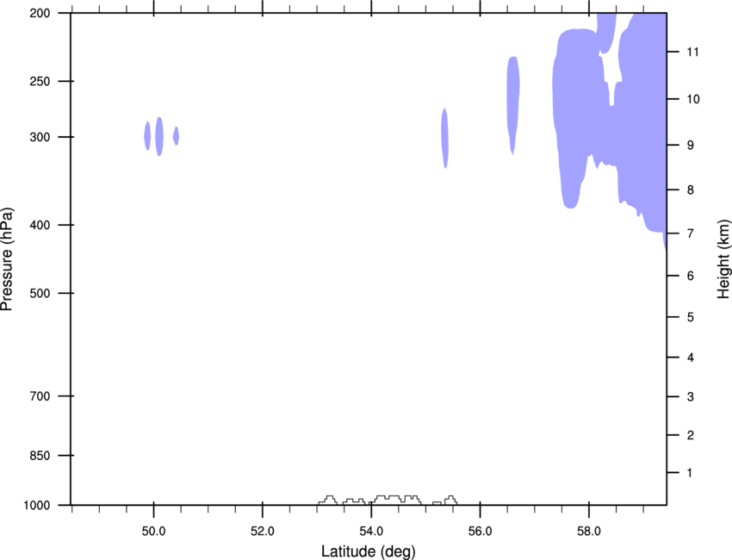Click the narrow blue blob near 56.6 degrees
The image size is (732, 560).
pyautogui.click(x=513, y=105)
